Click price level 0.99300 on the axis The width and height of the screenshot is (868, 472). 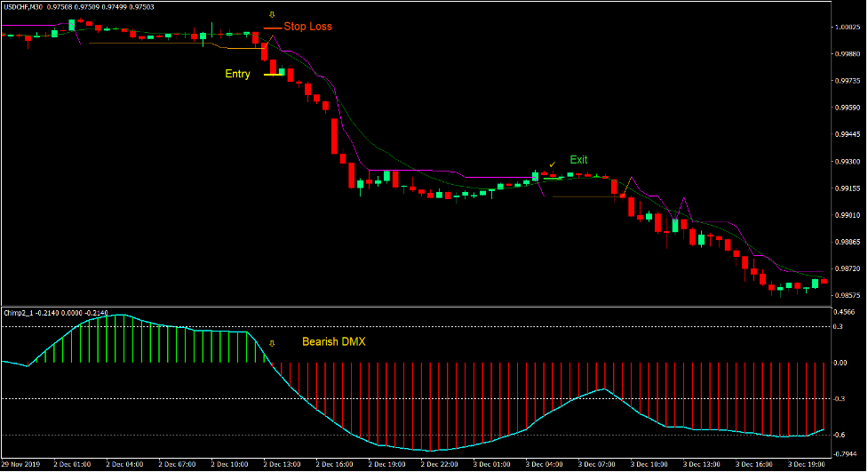pos(847,162)
